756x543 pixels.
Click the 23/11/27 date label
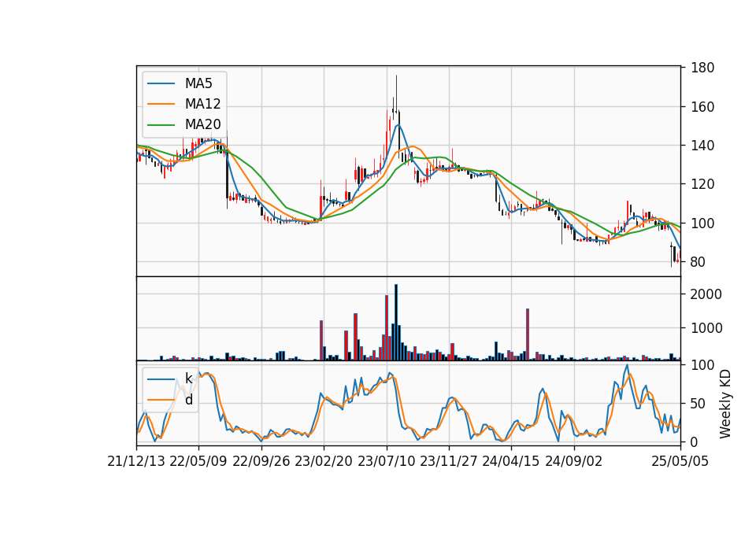click(x=448, y=461)
